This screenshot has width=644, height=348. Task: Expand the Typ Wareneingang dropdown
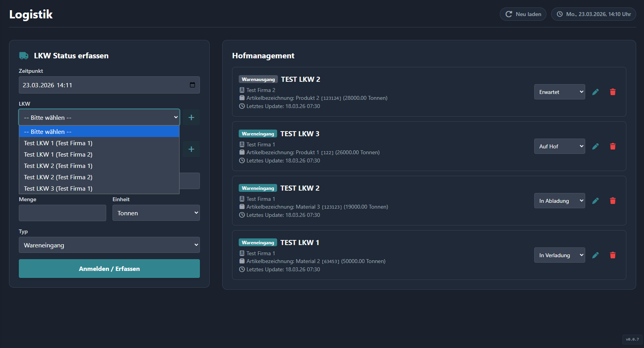109,245
